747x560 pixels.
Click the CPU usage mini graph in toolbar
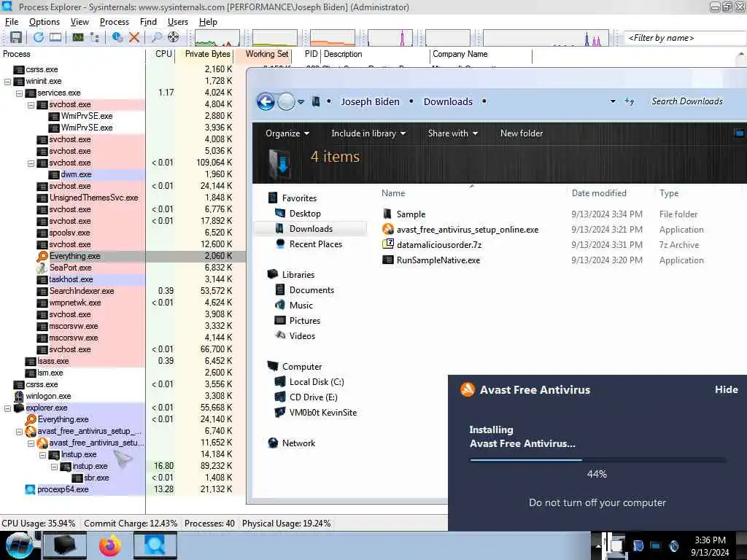coord(217,38)
